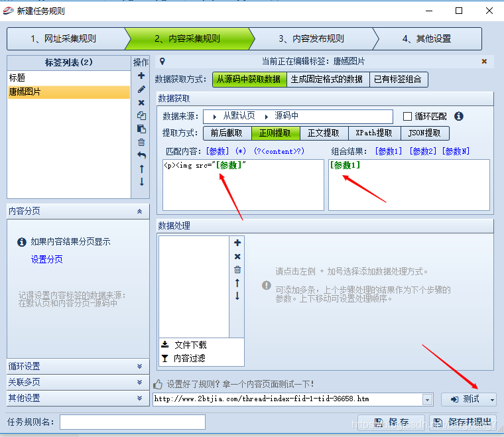Click the thumbs-up icon near test prompt
The height and width of the screenshot is (437, 504).
point(158,384)
